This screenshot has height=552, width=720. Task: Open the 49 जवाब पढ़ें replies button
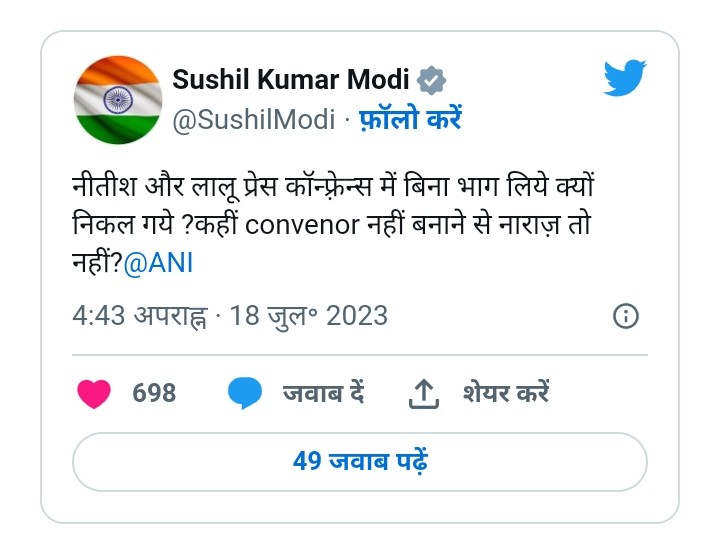(360, 462)
